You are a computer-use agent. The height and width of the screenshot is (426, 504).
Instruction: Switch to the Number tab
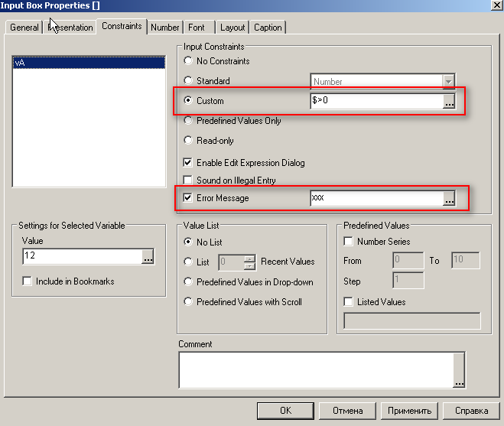(165, 28)
